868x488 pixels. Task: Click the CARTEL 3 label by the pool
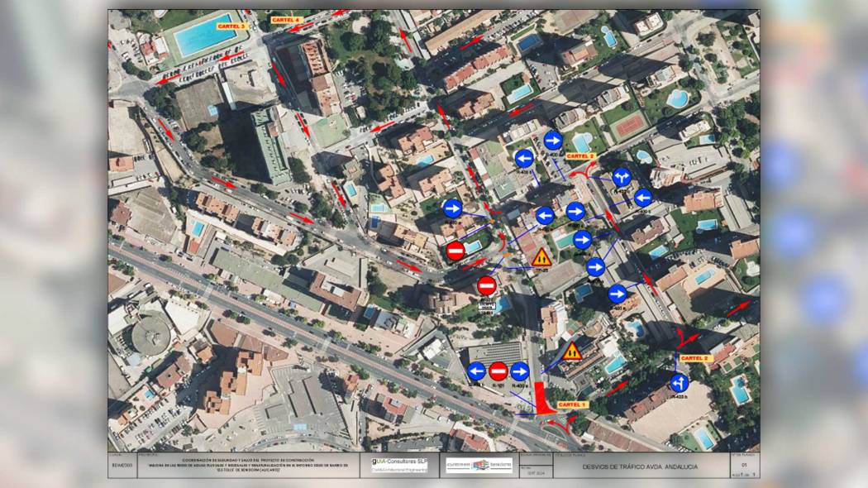(x=231, y=26)
